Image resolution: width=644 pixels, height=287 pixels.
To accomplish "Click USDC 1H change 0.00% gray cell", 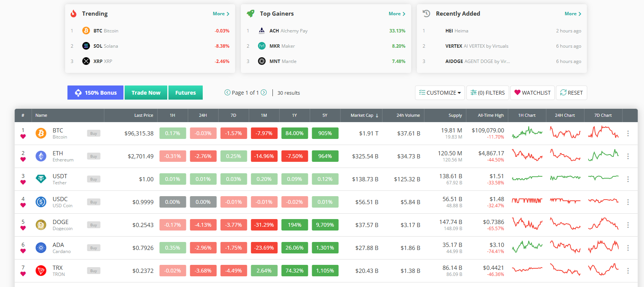I will pyautogui.click(x=173, y=202).
